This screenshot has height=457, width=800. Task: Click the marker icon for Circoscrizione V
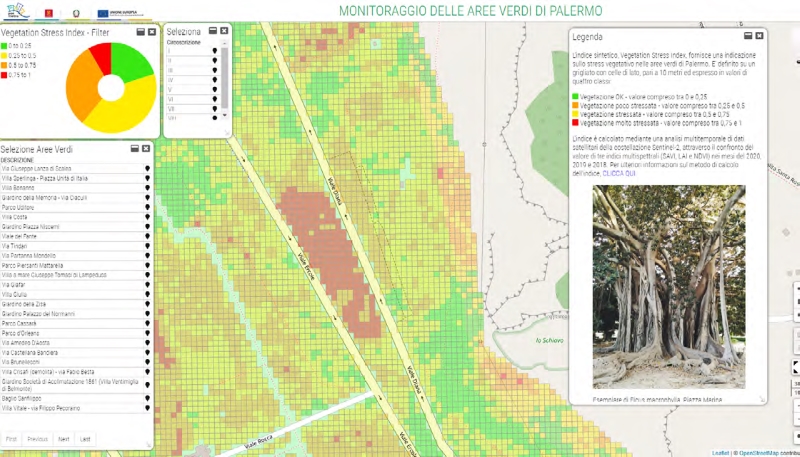215,90
